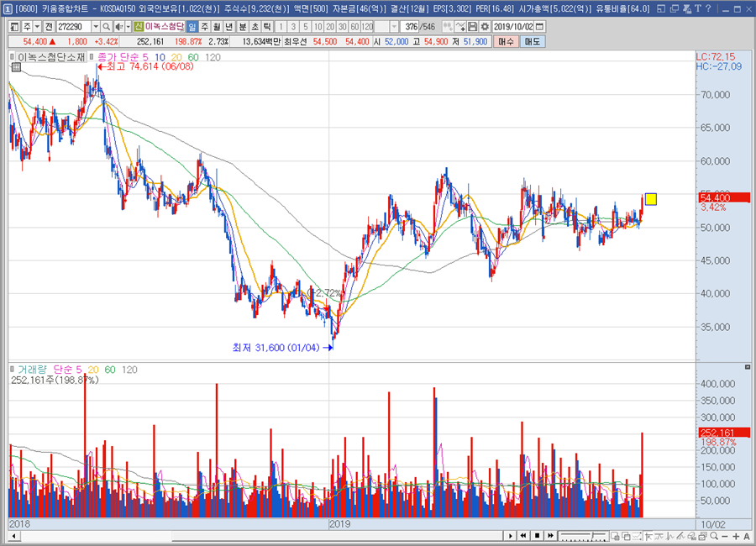Click the red 54,400 current price tag

pyautogui.click(x=724, y=197)
